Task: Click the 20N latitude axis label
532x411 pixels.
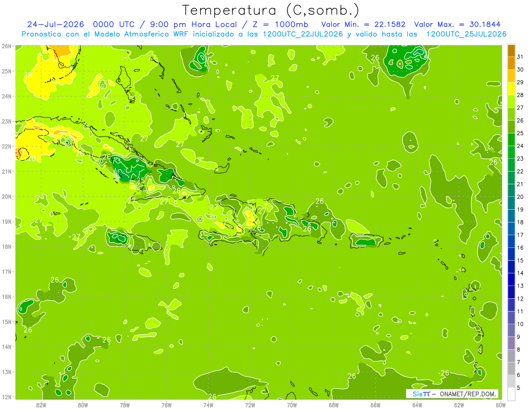Action: [6, 196]
